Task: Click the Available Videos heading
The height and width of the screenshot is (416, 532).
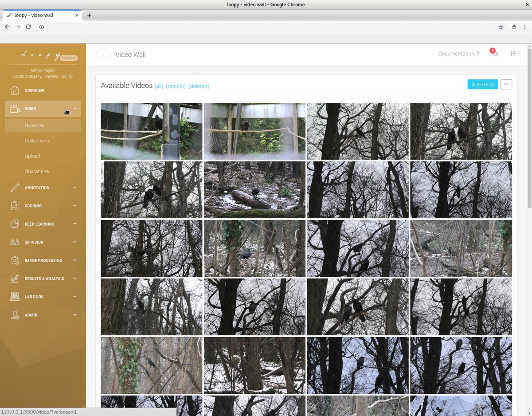Action: (x=126, y=86)
